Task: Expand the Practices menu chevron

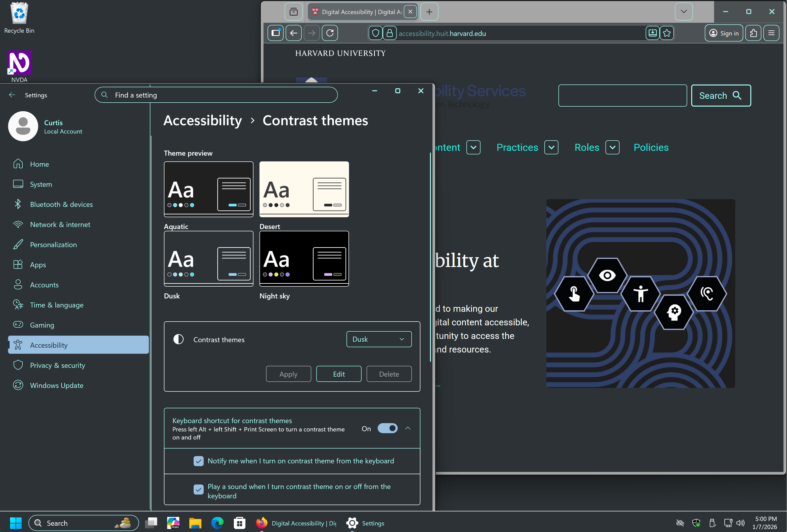Action: 551,147
